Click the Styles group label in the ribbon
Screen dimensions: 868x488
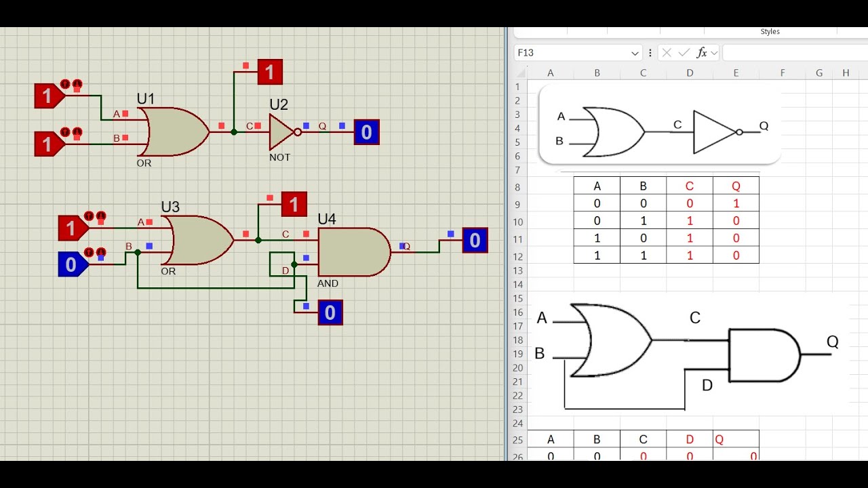(770, 32)
